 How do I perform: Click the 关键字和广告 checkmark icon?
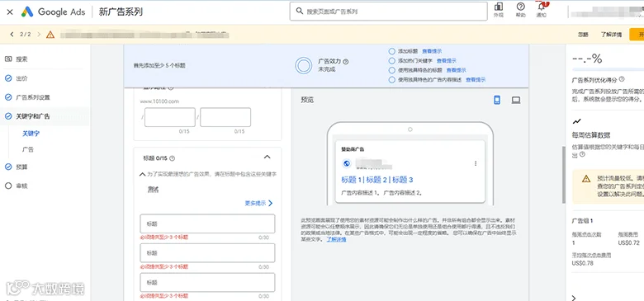pos(8,116)
